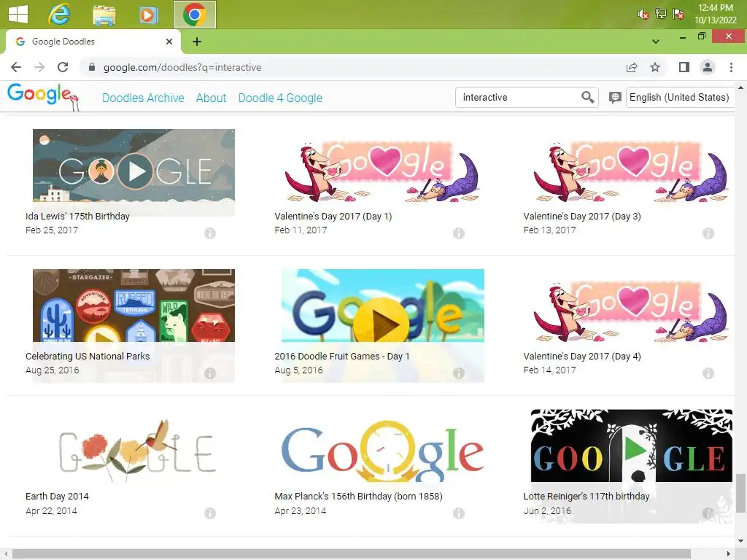Click 'Max Planck's 156th Birthday (born 1858)' title
747x560 pixels.
click(358, 496)
